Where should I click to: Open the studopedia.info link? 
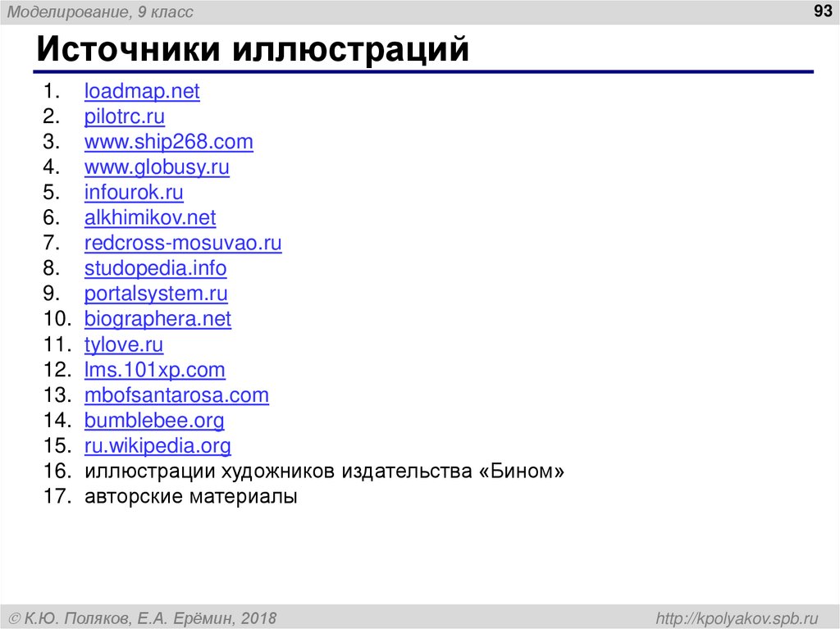coord(155,268)
